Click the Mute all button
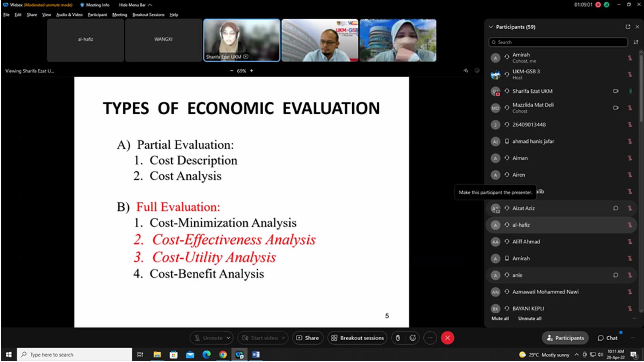 500,319
